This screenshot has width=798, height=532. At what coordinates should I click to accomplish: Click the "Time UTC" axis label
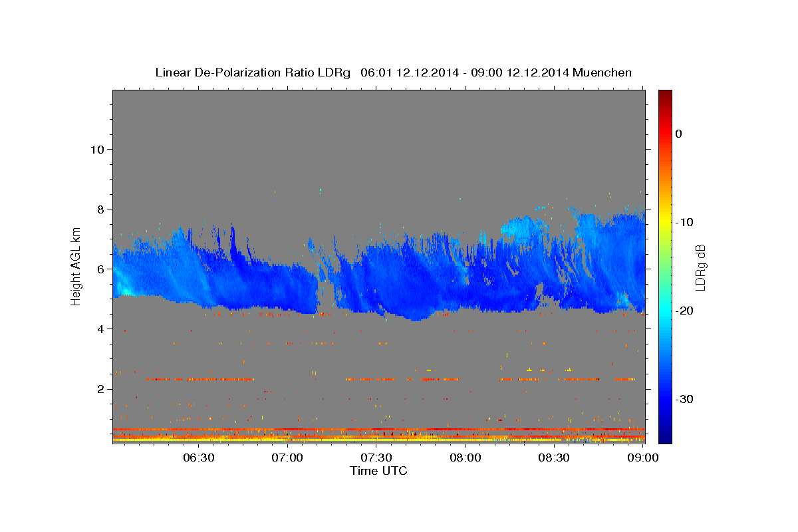tap(378, 471)
